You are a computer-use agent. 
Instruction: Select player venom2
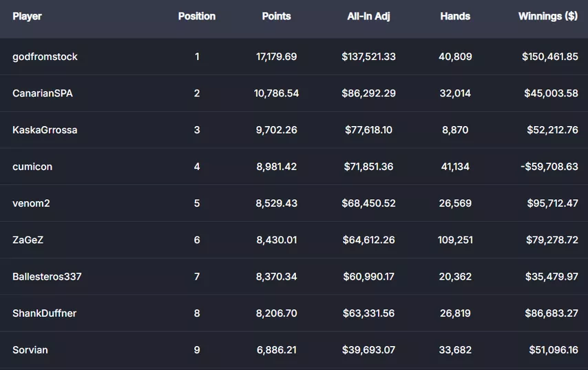pos(32,203)
